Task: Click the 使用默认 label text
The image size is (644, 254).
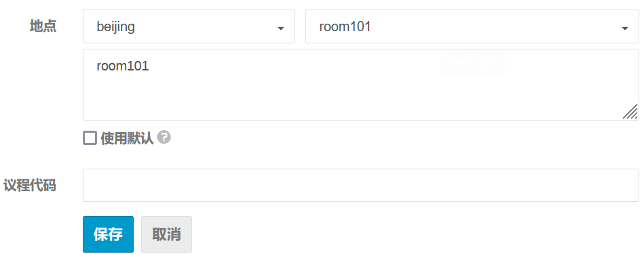Action: click(127, 138)
